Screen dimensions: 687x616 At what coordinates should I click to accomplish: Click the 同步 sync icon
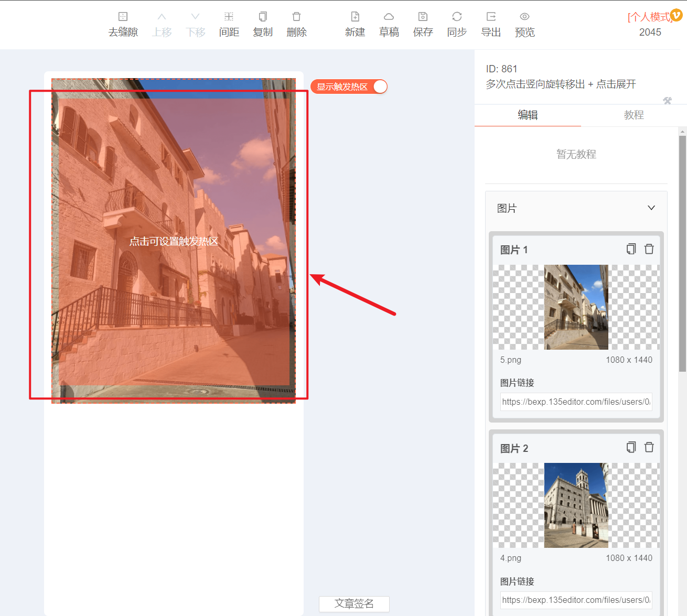point(457,17)
